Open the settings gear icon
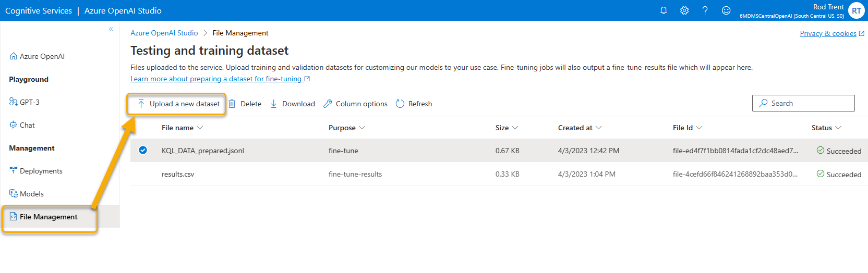This screenshot has height=273, width=868. point(684,10)
